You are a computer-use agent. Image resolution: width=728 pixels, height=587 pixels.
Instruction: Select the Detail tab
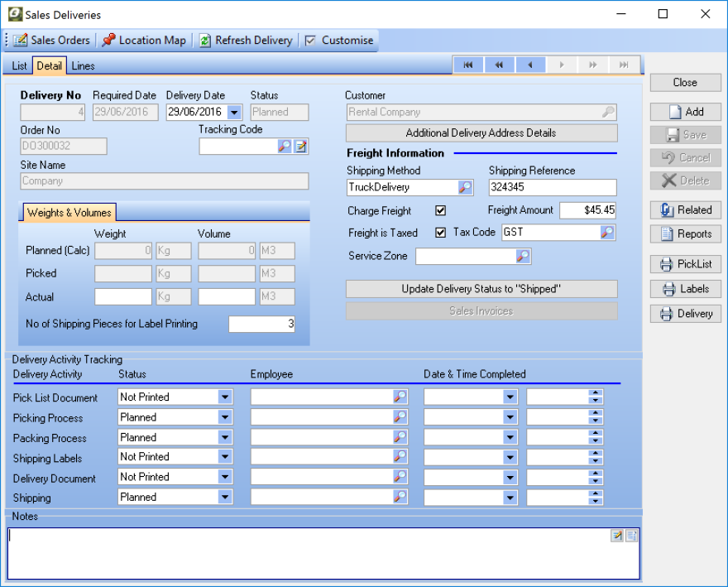point(49,65)
